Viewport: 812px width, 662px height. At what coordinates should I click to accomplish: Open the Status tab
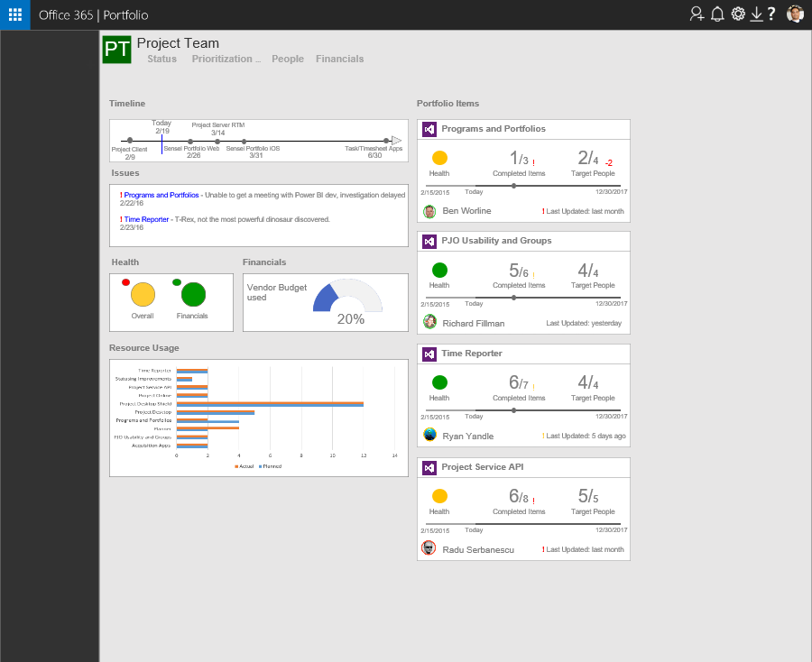(162, 59)
